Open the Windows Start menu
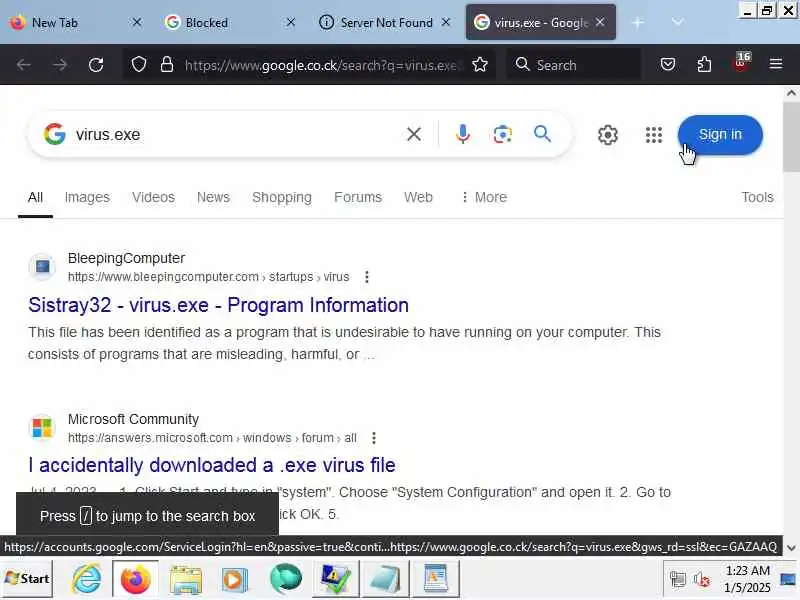 [x=28, y=579]
